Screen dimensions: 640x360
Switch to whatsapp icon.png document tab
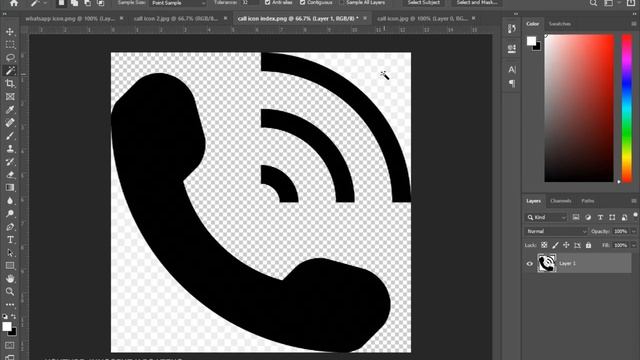pyautogui.click(x=70, y=18)
